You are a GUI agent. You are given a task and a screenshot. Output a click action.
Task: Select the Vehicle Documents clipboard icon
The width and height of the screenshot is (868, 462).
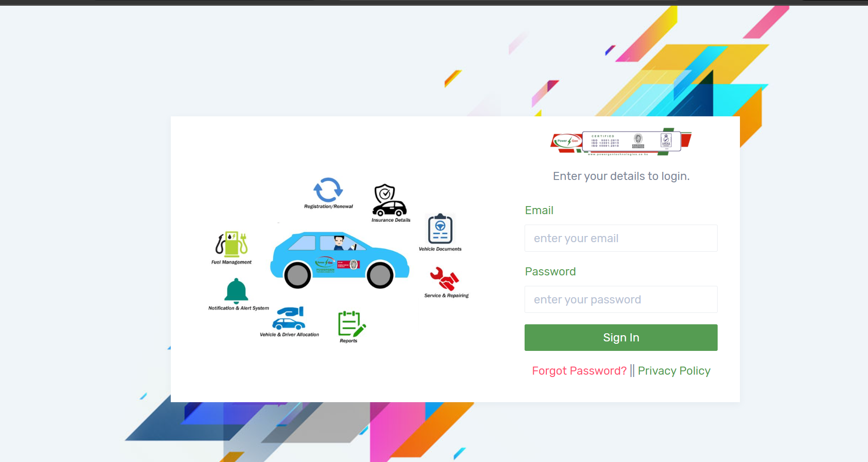click(440, 229)
